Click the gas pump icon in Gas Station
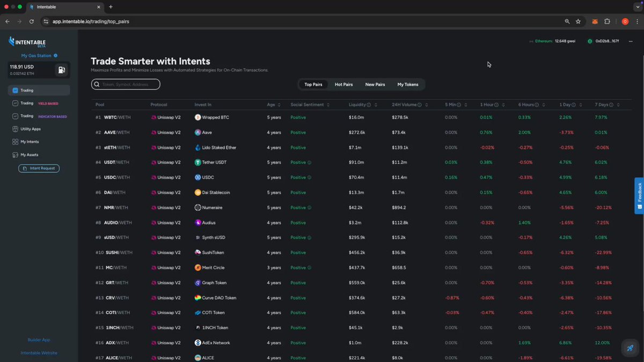644x362 pixels. coord(62,70)
